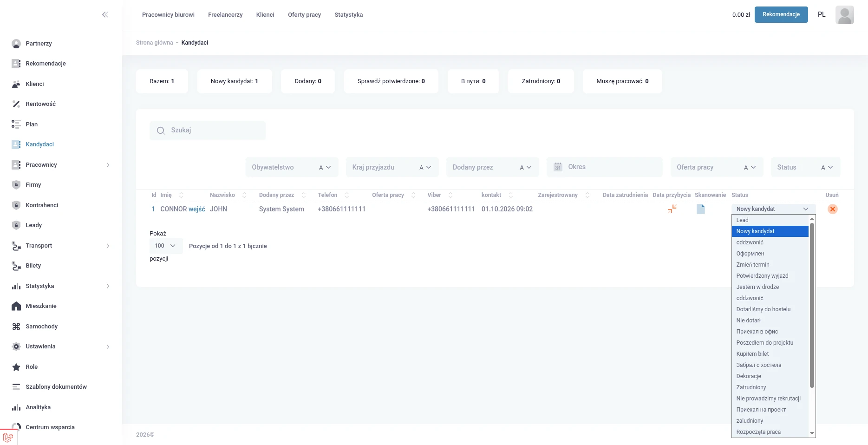The width and height of the screenshot is (868, 445).
Task: Open the user avatar menu
Action: coord(844,15)
